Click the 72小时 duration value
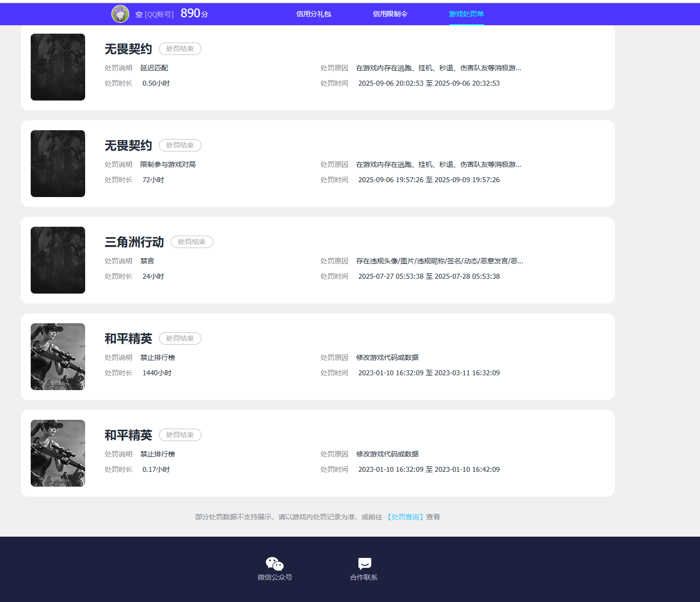 (153, 180)
